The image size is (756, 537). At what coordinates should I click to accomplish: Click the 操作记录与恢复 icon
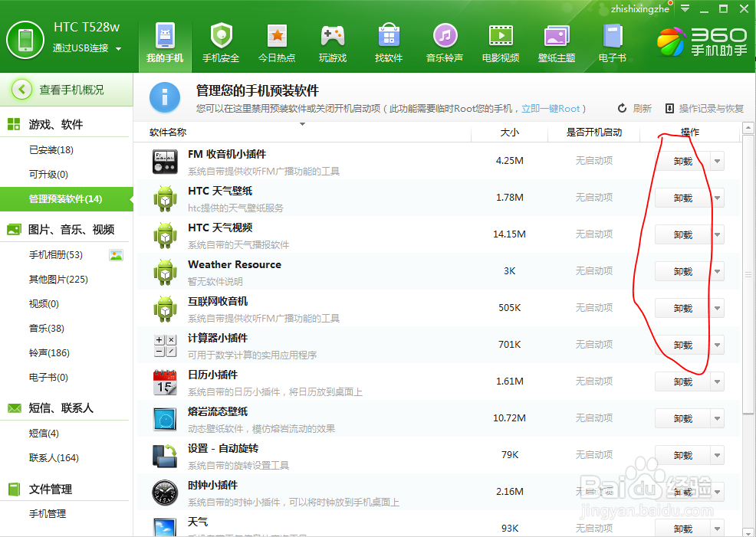(x=669, y=108)
